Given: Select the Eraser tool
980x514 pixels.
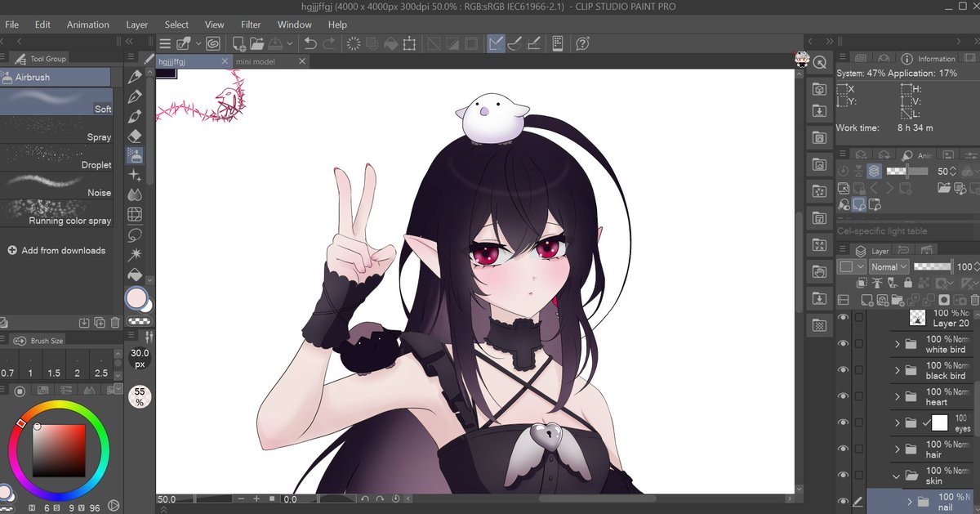Looking at the screenshot, I should tap(136, 135).
